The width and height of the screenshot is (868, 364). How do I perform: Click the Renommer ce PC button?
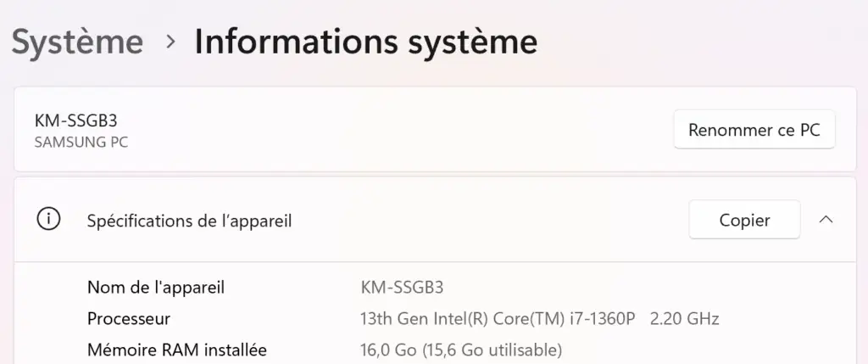[x=754, y=130]
